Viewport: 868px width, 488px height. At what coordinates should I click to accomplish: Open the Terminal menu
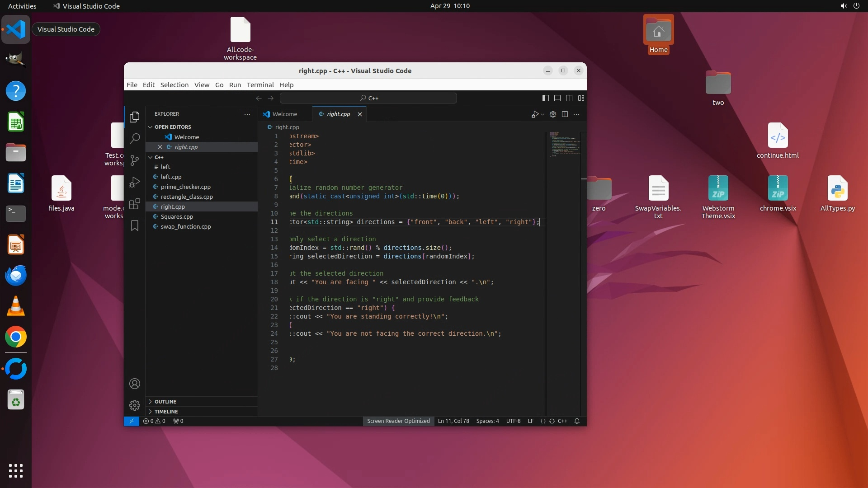tap(260, 85)
